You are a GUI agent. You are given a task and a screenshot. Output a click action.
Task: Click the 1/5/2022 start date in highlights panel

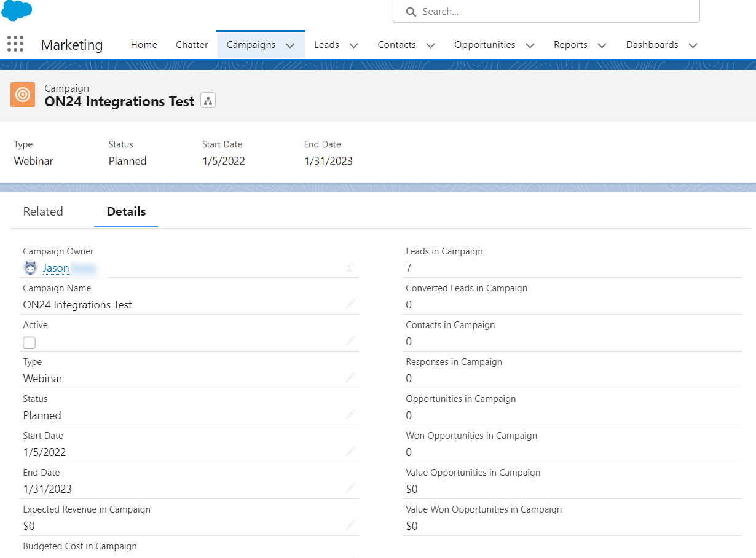(224, 161)
